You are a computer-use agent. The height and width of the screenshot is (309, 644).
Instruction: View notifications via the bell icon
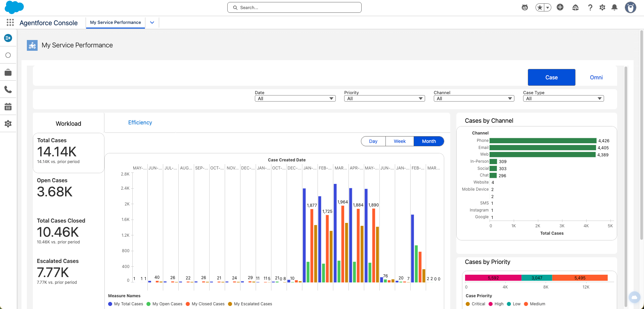(x=614, y=7)
